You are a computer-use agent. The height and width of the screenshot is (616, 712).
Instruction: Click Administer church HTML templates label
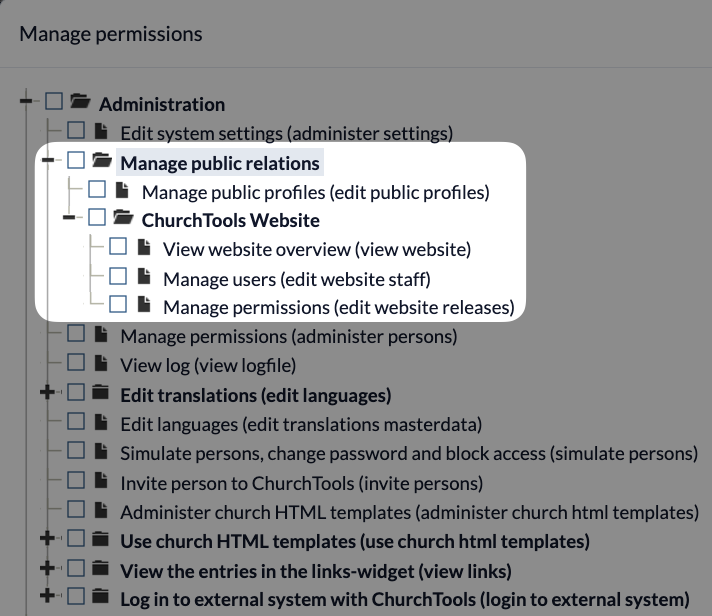(409, 512)
